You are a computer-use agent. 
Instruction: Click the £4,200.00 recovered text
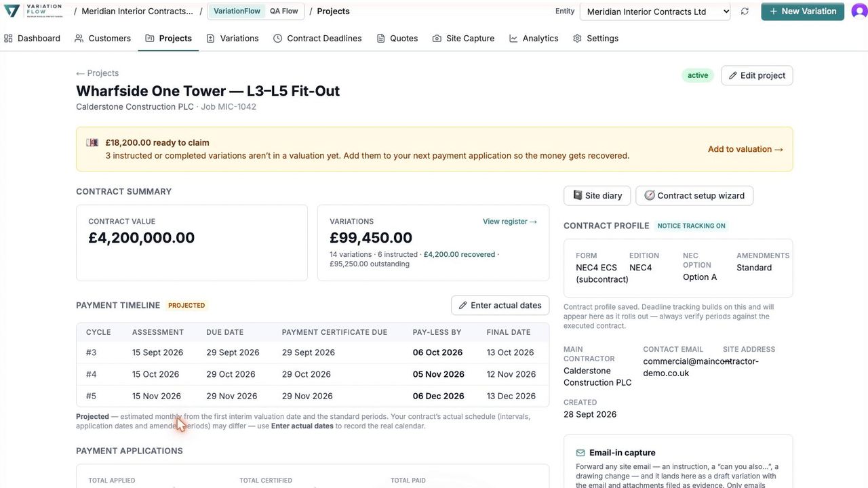[459, 255]
